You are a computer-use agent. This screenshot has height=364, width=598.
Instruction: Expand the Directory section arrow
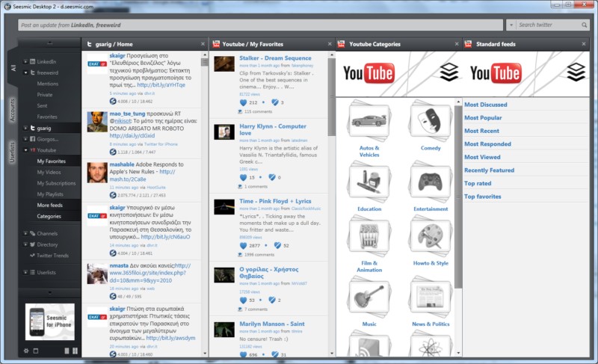click(x=25, y=244)
